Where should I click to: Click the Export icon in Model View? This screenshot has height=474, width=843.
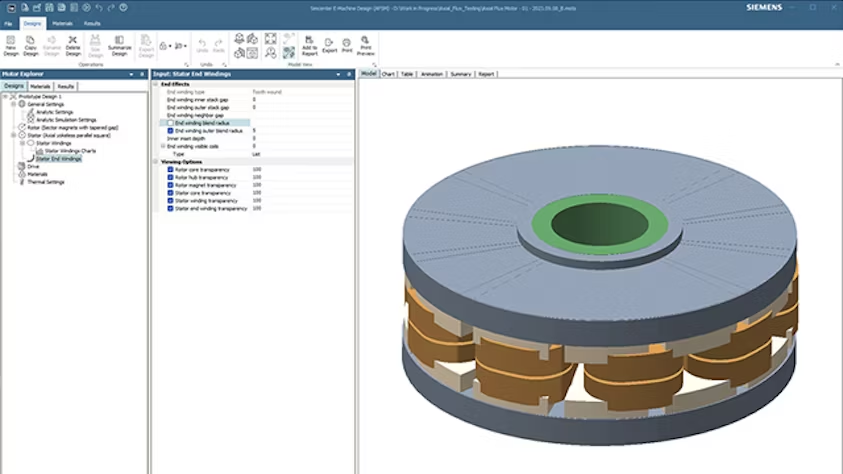(x=330, y=44)
